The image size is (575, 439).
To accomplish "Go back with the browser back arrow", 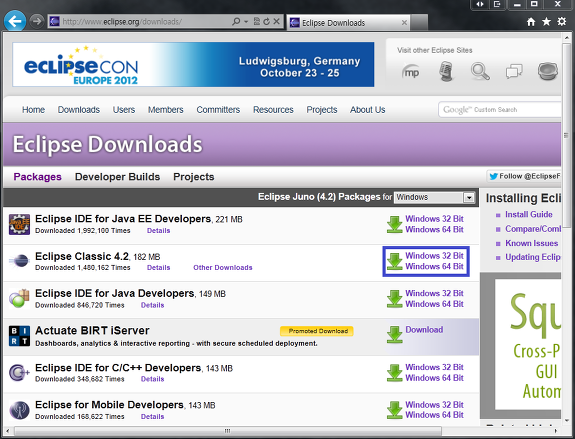I will (x=15, y=21).
